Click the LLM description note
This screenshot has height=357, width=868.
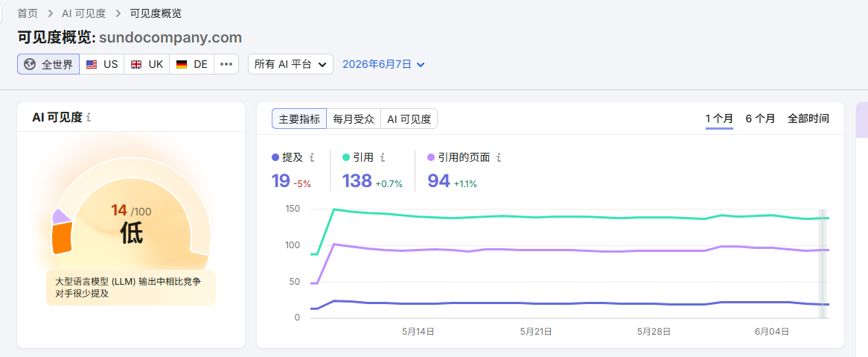point(131,287)
